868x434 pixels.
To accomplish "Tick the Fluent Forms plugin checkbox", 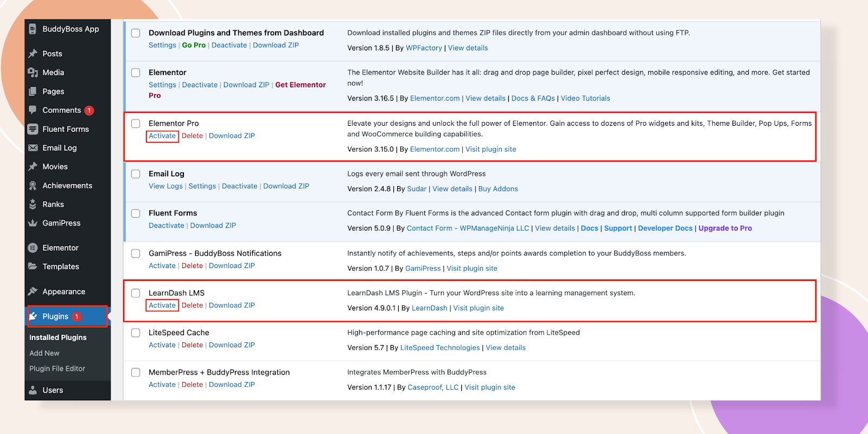I will pyautogui.click(x=136, y=214).
